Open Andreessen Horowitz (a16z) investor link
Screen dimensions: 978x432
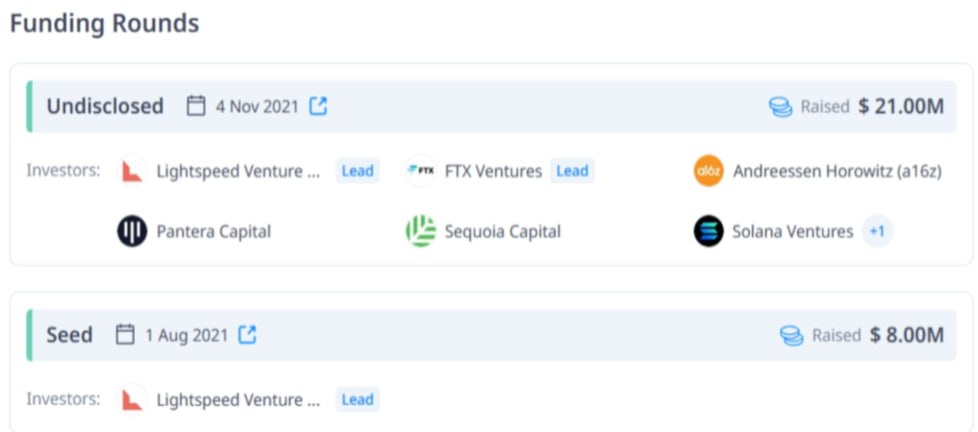point(837,171)
